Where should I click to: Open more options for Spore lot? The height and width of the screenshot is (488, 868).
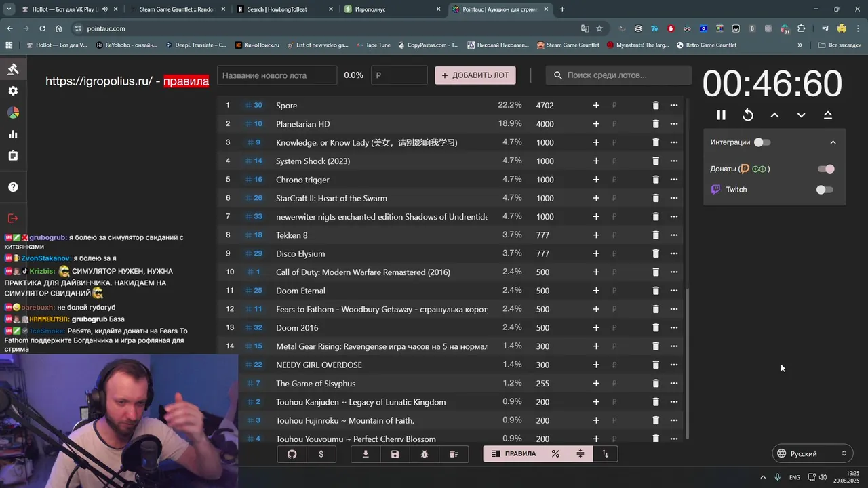point(674,106)
